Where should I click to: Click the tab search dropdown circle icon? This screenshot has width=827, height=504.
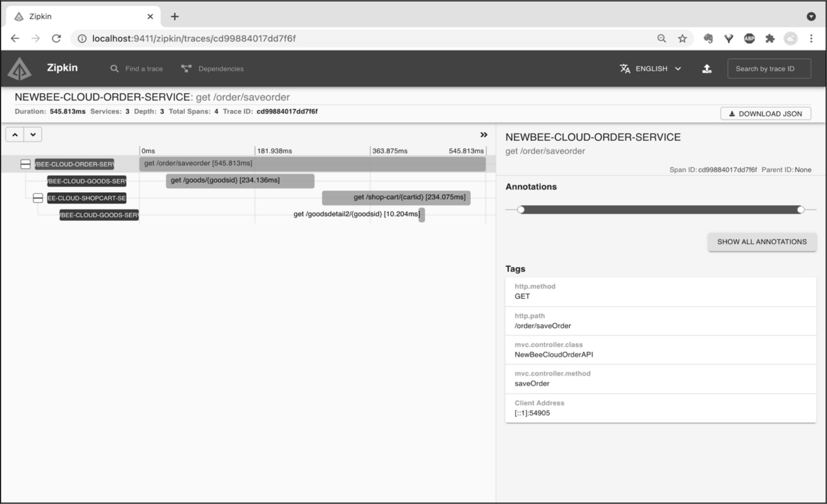point(811,16)
